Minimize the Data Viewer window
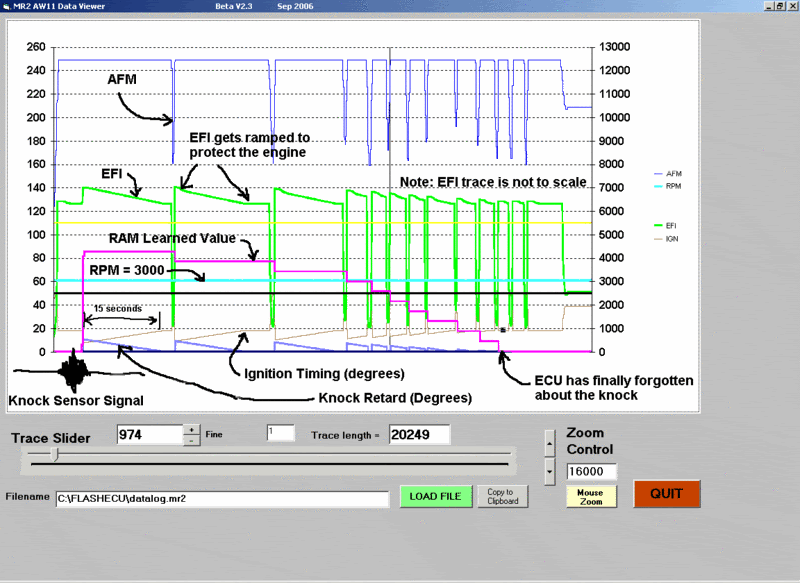 (769, 6)
